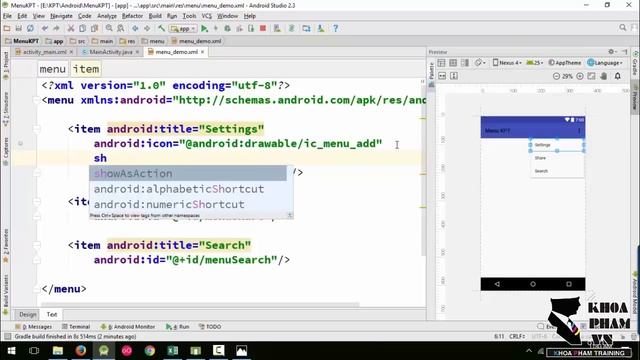This screenshot has height=360, width=640.
Task: Open the AppTheme selector
Action: tap(564, 62)
